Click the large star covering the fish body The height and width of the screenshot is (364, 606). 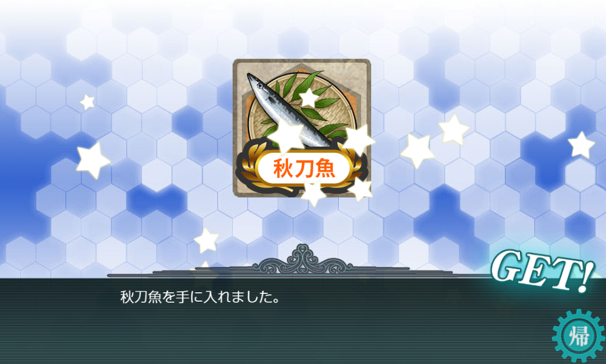click(x=286, y=135)
